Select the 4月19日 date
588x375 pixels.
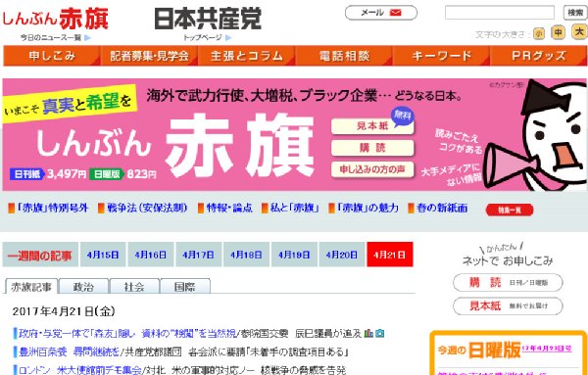pyautogui.click(x=294, y=255)
